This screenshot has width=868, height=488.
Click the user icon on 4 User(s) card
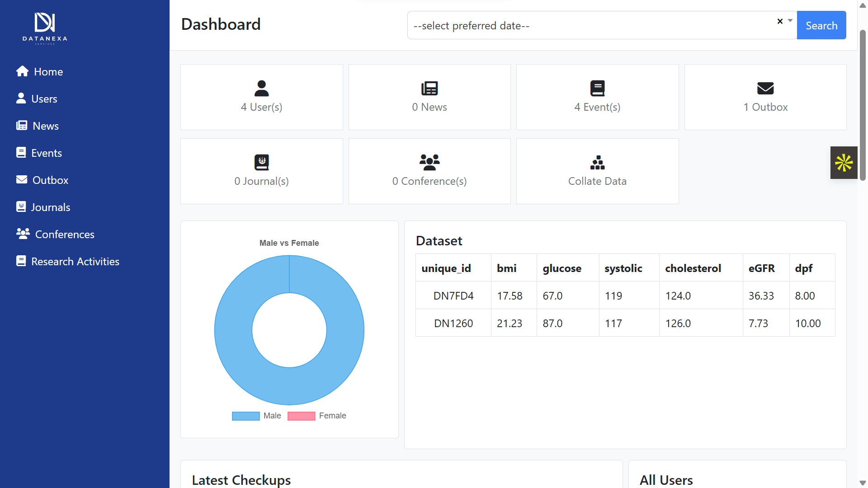261,88
